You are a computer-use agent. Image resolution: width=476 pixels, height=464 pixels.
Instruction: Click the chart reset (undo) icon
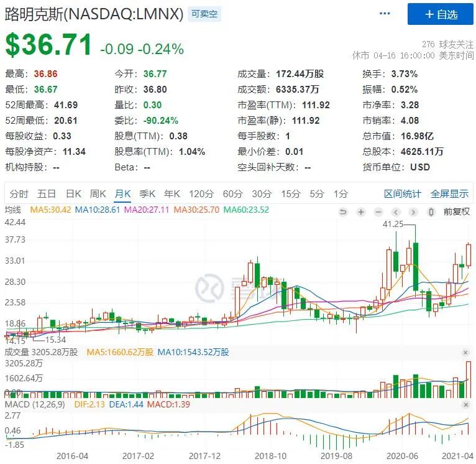pos(342,211)
